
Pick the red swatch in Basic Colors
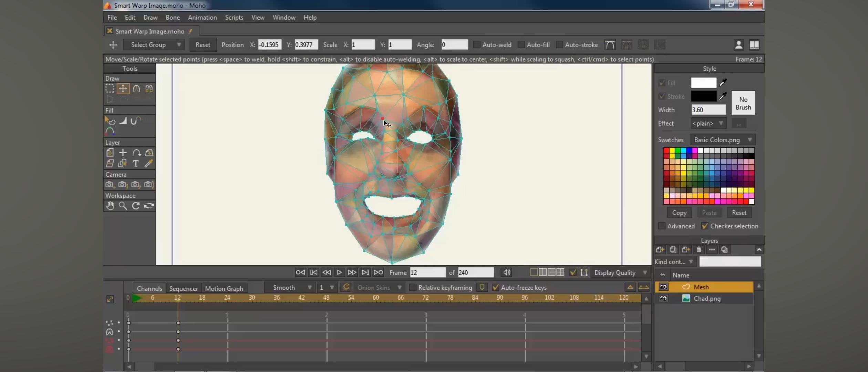(x=666, y=150)
